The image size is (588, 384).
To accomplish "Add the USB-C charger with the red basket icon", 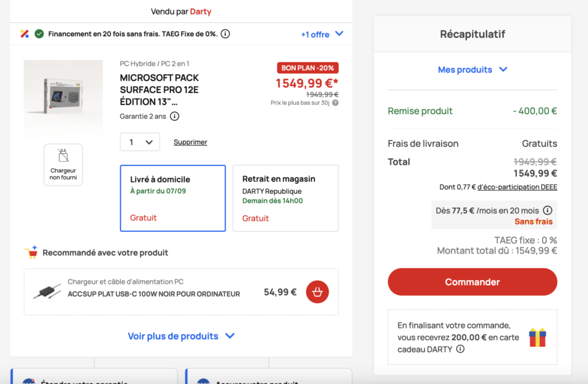I will 317,291.
